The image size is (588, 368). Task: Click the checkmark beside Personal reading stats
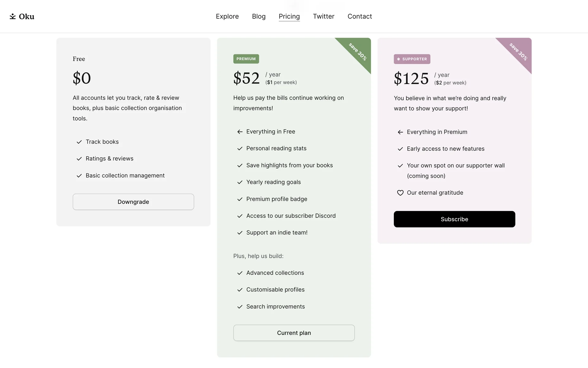point(240,149)
